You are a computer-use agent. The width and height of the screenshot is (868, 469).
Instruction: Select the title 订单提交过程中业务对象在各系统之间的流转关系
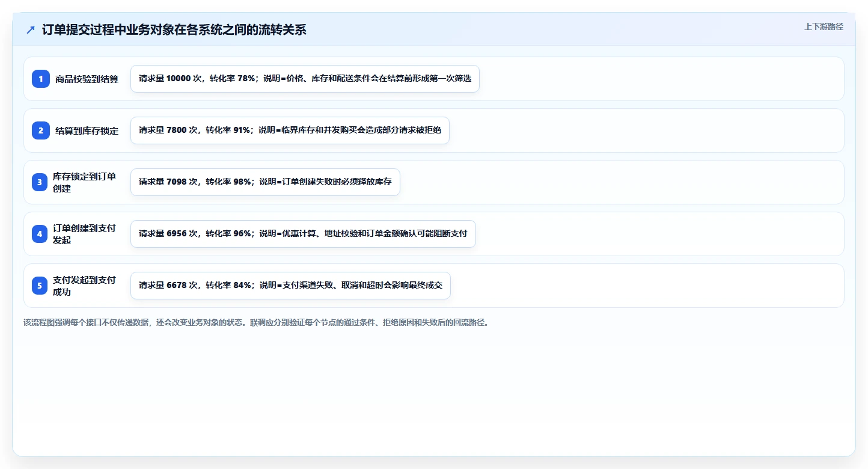174,29
